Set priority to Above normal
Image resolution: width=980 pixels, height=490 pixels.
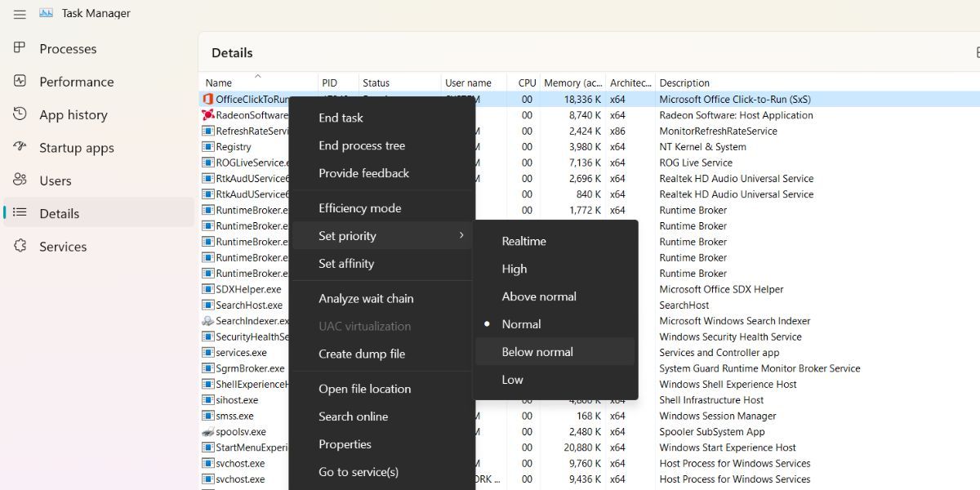pyautogui.click(x=555, y=296)
